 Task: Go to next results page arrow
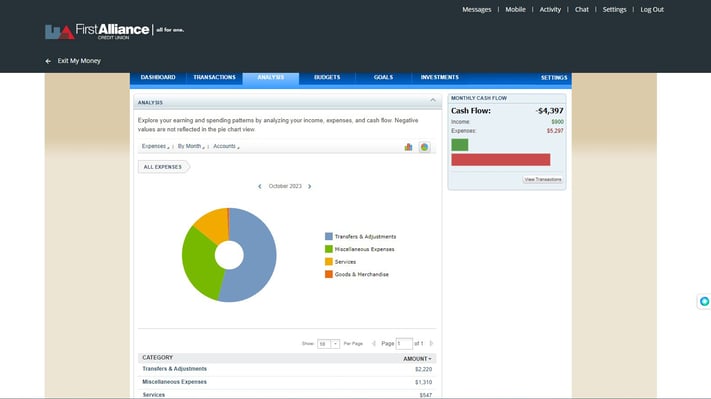431,344
